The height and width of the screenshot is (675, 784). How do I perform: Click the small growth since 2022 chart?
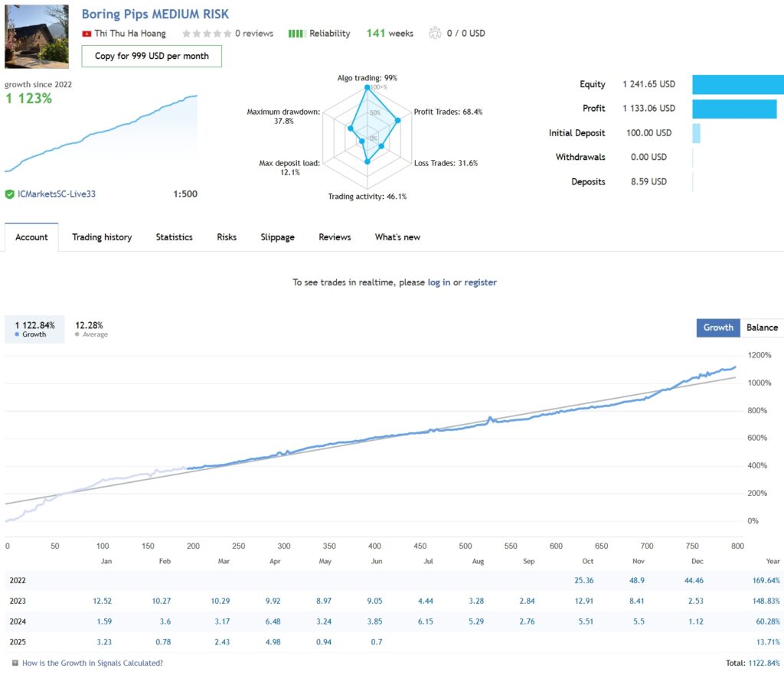point(101,133)
